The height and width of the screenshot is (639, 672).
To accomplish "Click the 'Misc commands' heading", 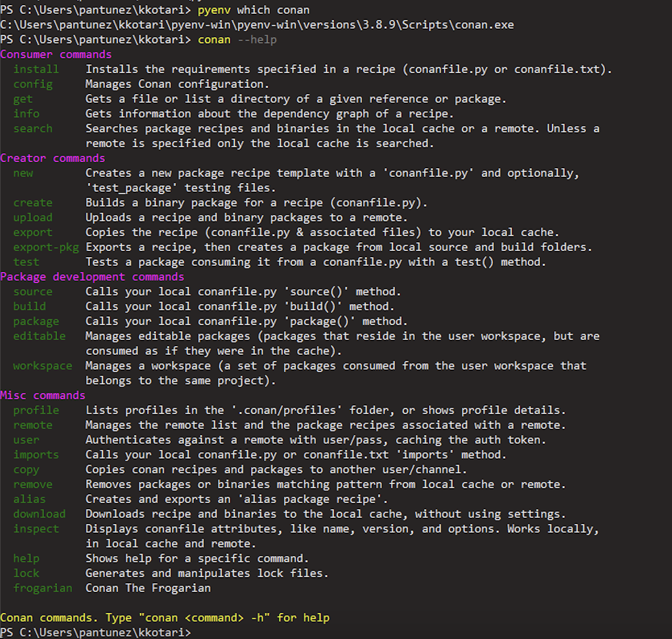I will [x=42, y=395].
